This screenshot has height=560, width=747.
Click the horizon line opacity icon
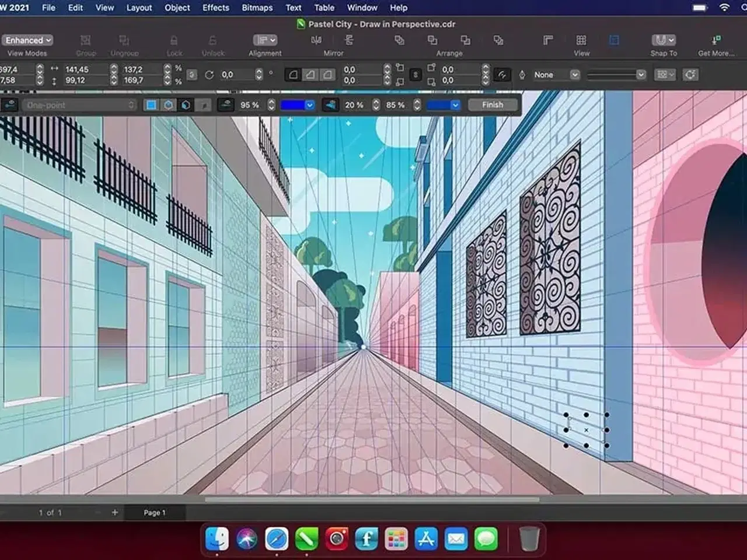coord(226,105)
